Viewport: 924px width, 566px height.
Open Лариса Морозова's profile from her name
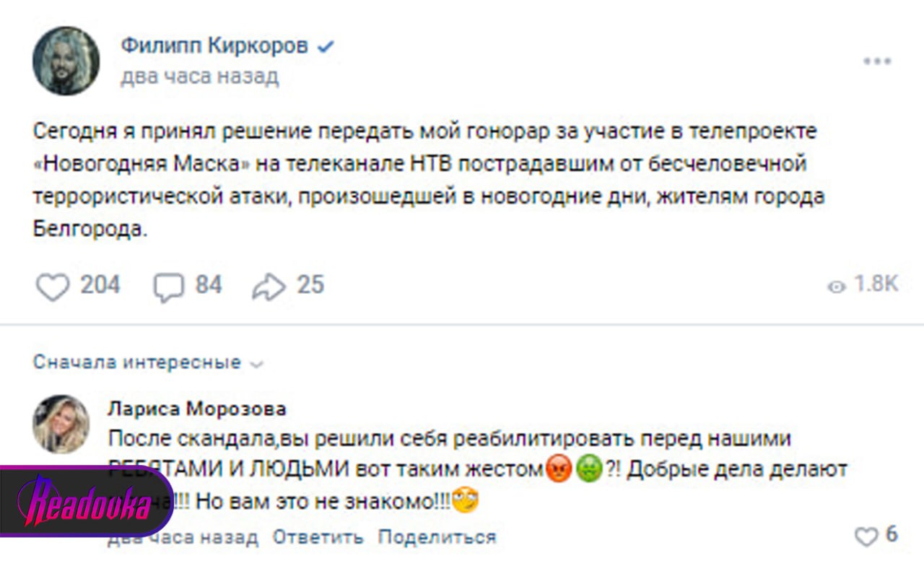click(x=196, y=409)
